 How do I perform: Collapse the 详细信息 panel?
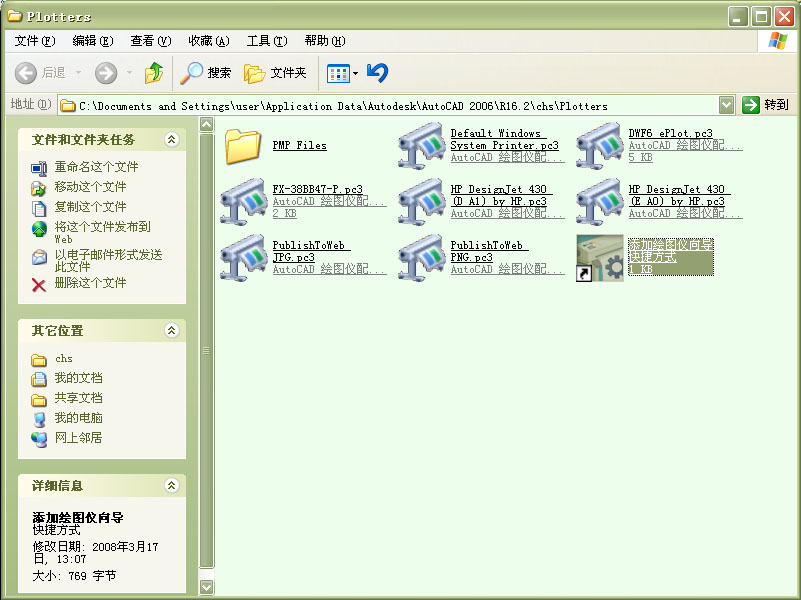[172, 486]
